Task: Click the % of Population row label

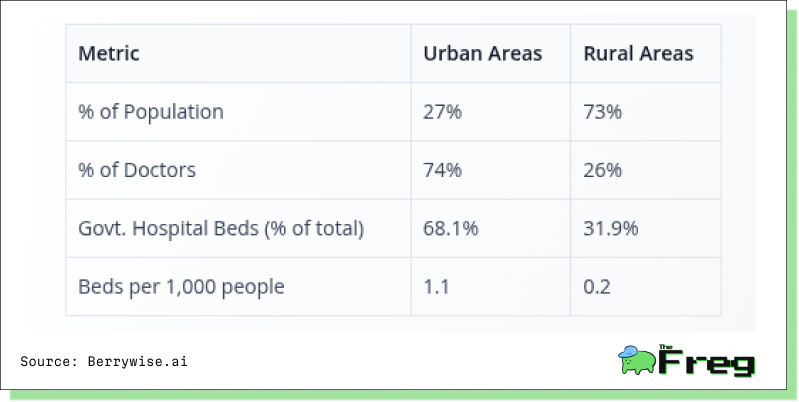Action: point(151,112)
